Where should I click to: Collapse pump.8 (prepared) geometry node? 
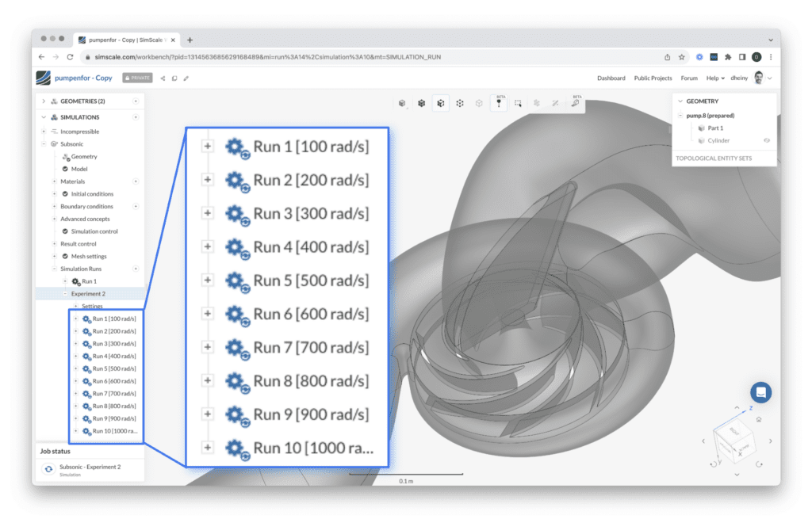[680, 116]
